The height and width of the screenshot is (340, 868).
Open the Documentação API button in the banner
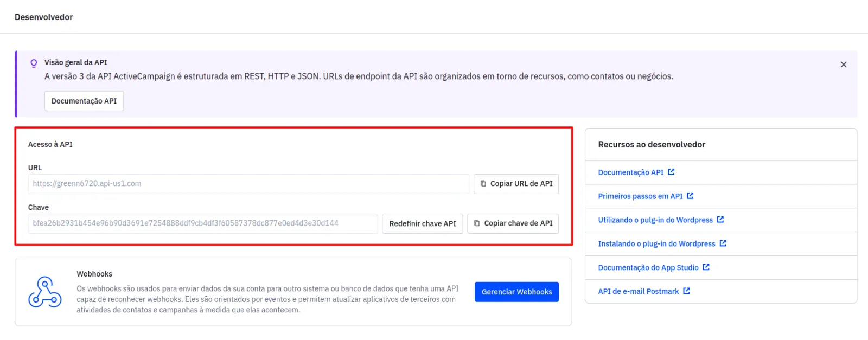(x=84, y=101)
